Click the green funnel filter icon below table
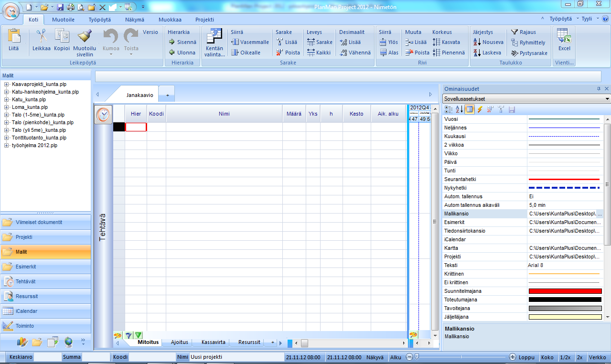This screenshot has width=611, height=364. (x=138, y=335)
